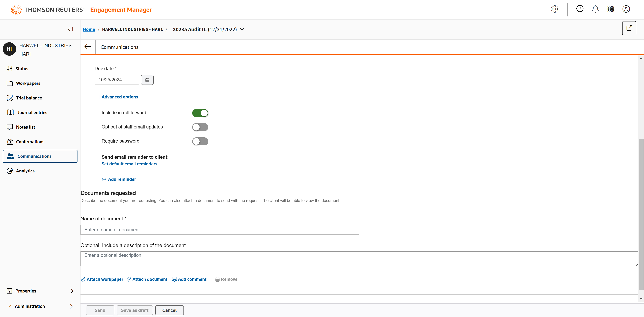Click the help question mark icon
644x317 pixels.
click(x=580, y=9)
